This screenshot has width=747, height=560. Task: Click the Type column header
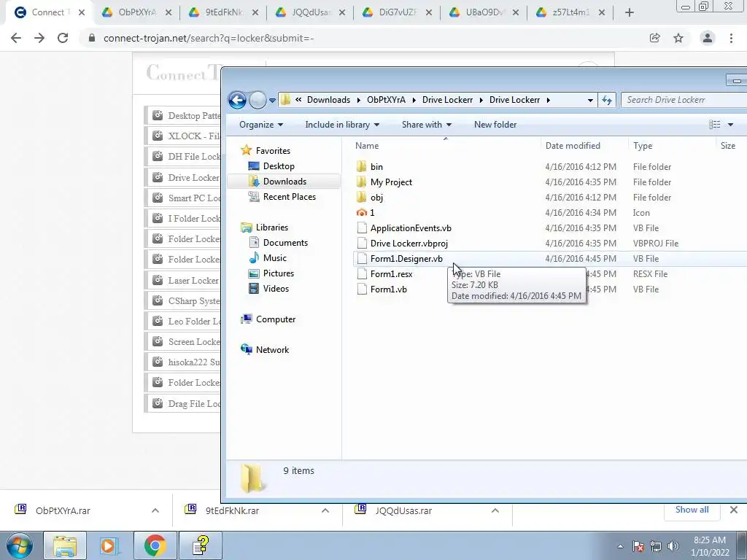pyautogui.click(x=643, y=146)
